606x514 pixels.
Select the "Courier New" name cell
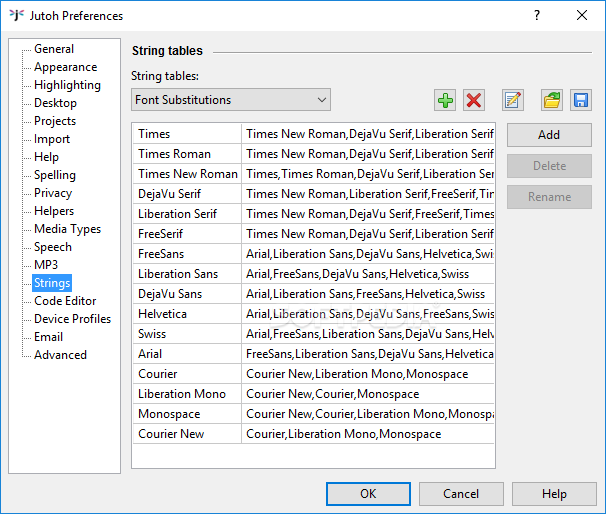click(x=187, y=434)
